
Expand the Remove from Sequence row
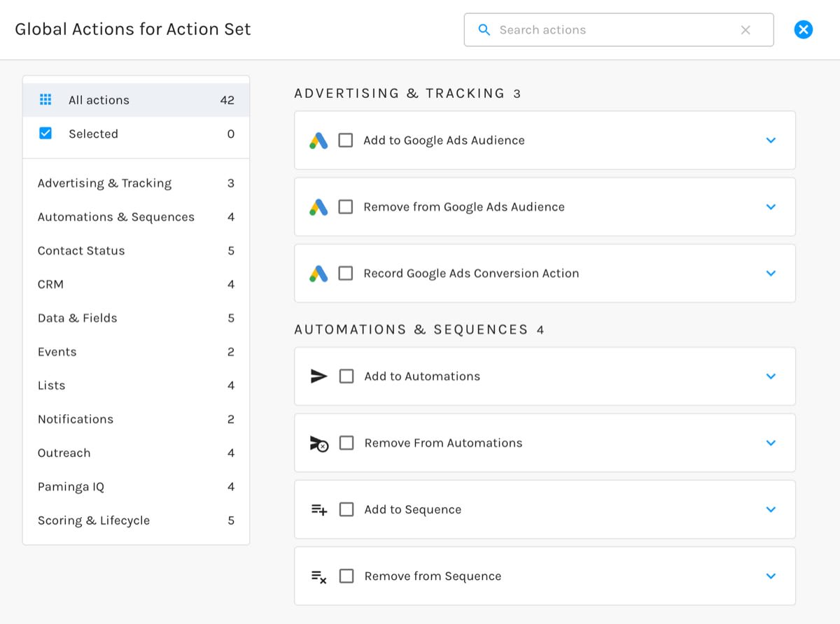click(771, 576)
